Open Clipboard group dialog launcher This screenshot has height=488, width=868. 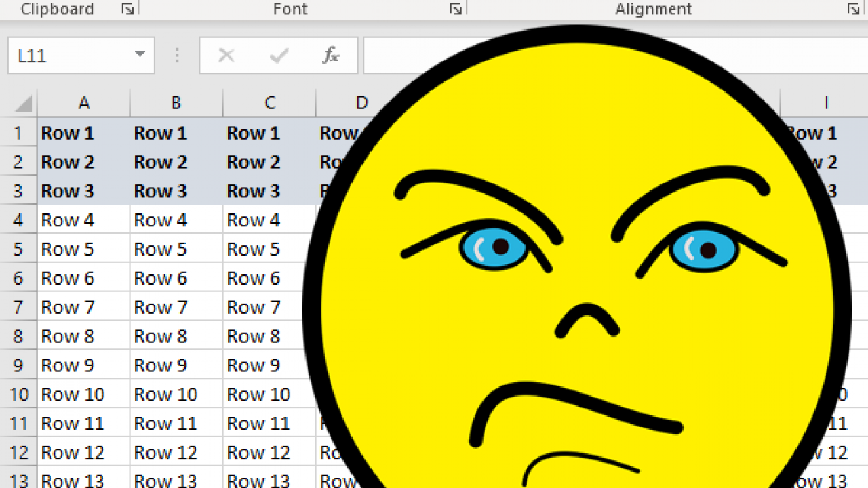[x=127, y=9]
